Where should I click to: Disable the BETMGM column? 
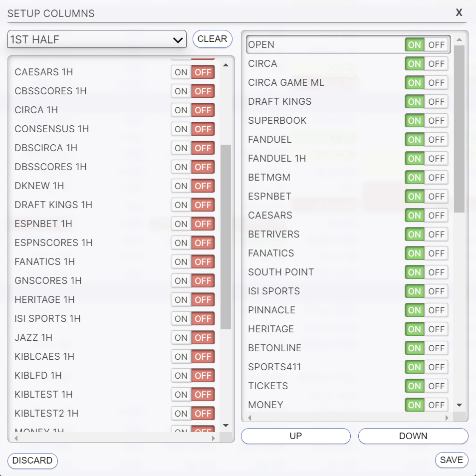[436, 178]
